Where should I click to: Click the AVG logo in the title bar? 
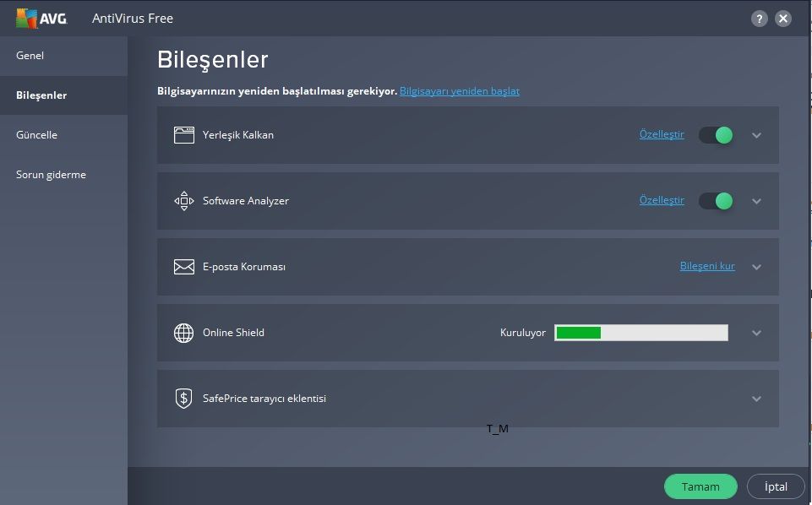tap(41, 18)
